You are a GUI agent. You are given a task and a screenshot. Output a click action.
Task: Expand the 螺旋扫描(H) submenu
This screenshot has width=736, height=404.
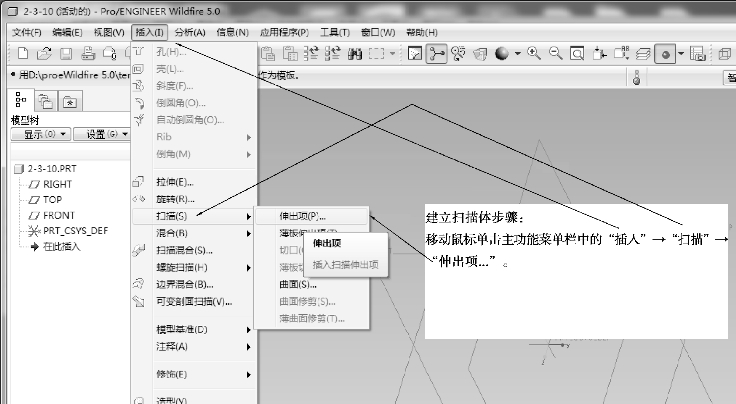pos(194,267)
